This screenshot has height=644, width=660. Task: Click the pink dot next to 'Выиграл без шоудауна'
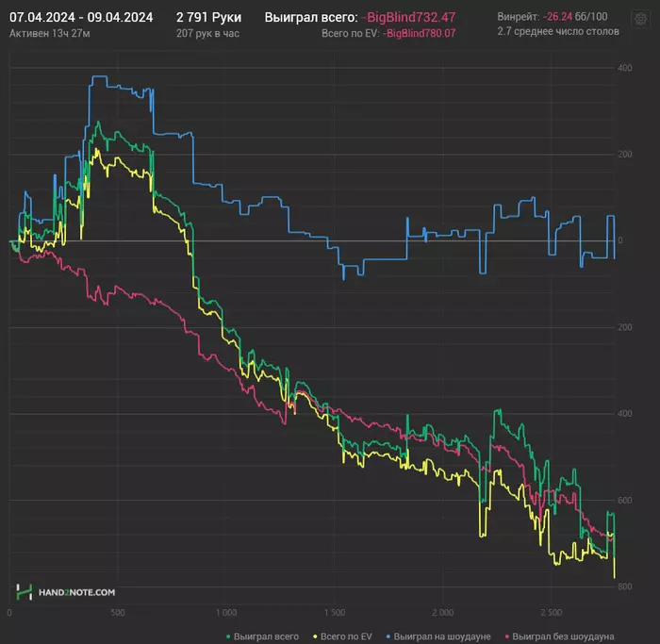(507, 636)
